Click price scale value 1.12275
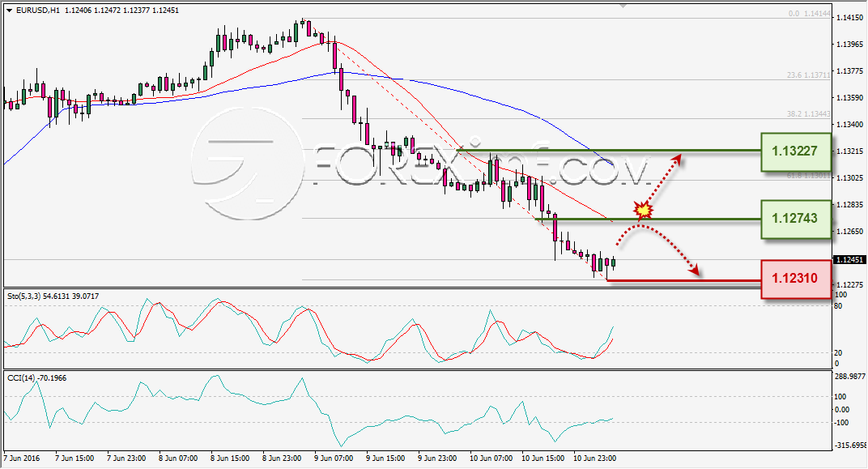868x469 pixels. pos(849,284)
